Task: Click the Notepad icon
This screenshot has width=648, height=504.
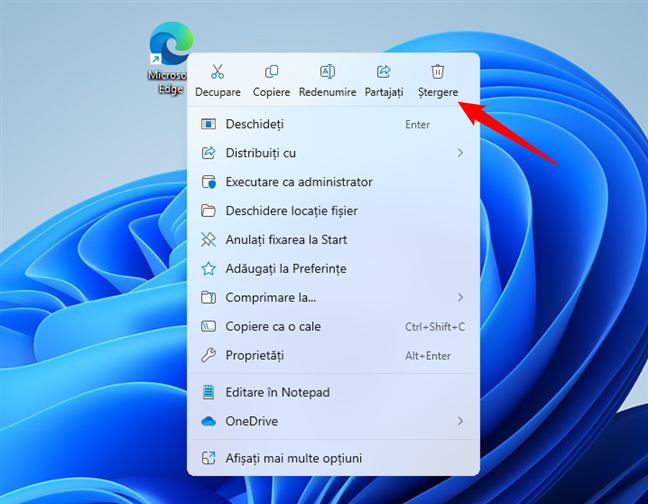Action: click(208, 392)
